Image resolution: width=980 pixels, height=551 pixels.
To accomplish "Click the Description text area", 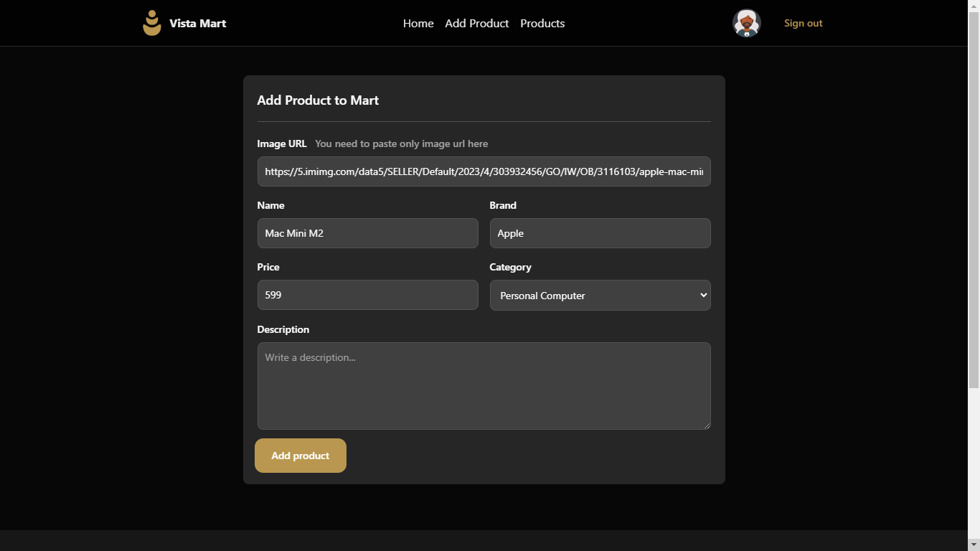I will point(484,386).
